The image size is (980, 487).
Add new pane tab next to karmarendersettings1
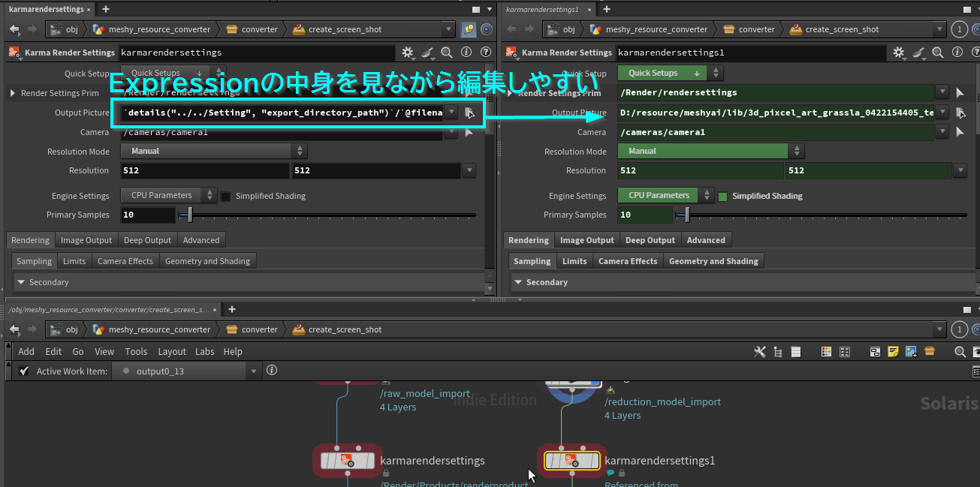coord(607,9)
